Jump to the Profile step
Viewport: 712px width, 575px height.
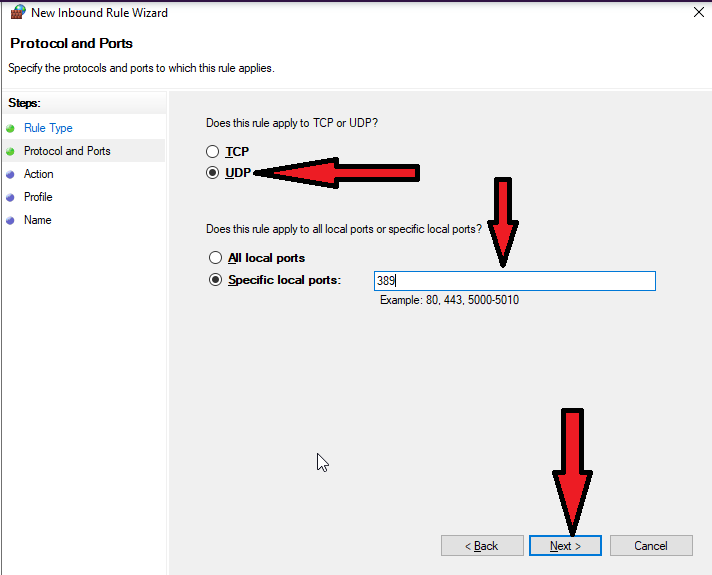click(x=38, y=197)
